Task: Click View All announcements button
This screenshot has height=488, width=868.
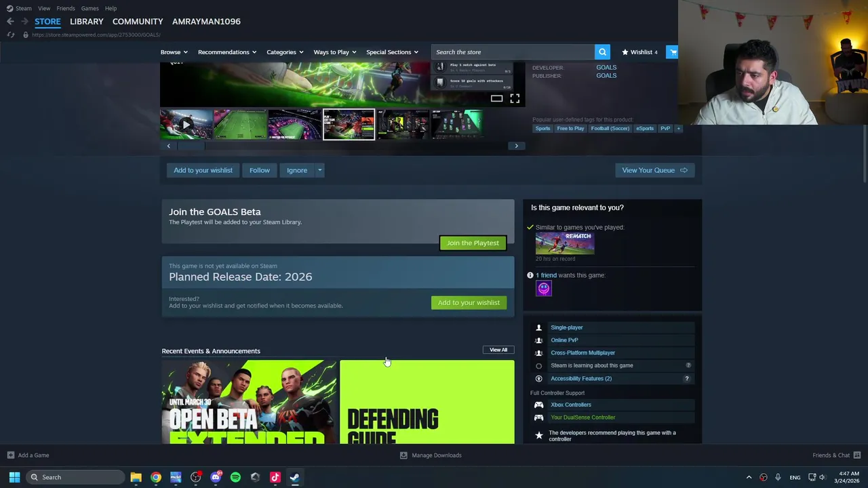Action: point(498,350)
